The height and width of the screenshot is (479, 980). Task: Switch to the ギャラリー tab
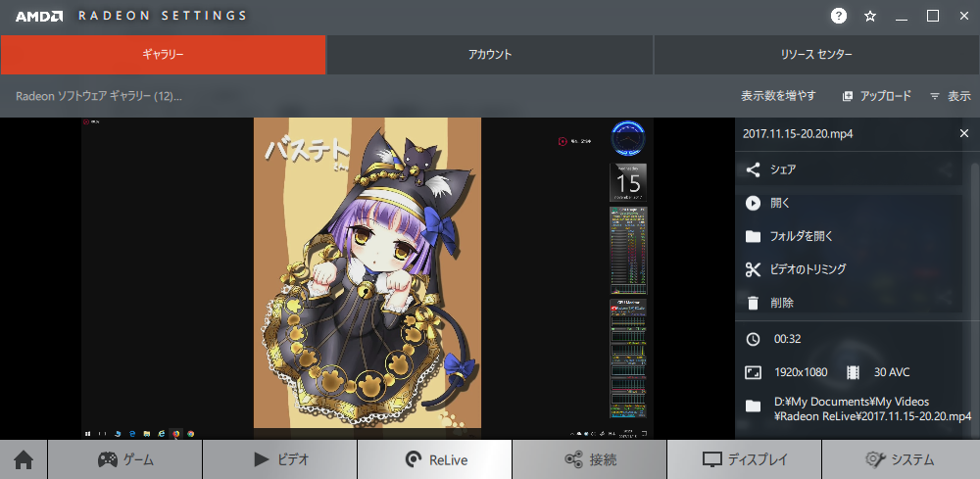pos(163,54)
